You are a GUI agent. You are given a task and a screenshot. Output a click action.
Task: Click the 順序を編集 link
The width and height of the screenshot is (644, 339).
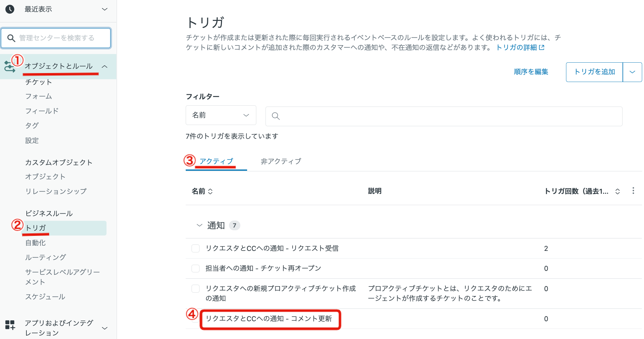(530, 72)
